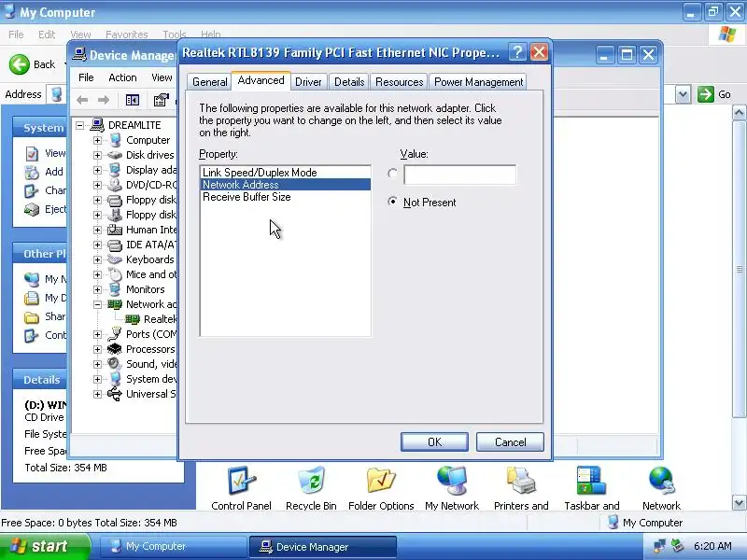Click My Computer scrollbar down arrow
Image resolution: width=747 pixels, height=560 pixels.
click(739, 502)
